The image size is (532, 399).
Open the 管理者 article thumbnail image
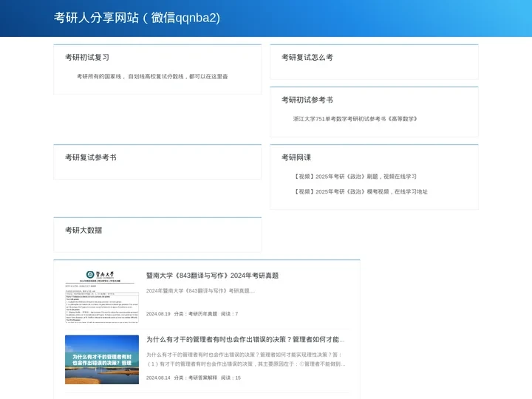click(x=102, y=360)
